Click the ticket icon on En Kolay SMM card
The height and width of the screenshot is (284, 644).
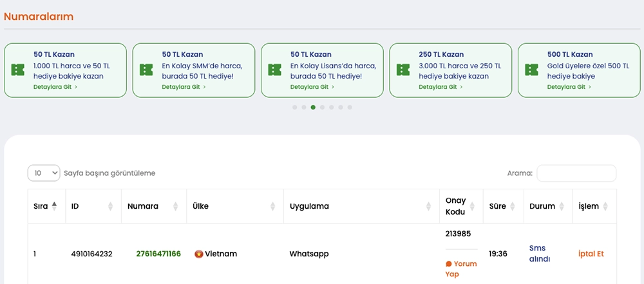[146, 70]
